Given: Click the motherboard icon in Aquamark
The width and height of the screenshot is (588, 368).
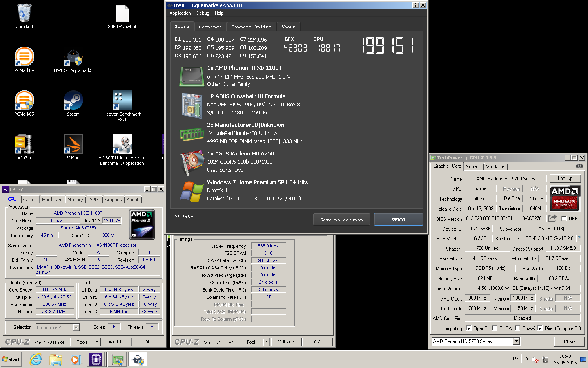Looking at the screenshot, I should click(192, 105).
